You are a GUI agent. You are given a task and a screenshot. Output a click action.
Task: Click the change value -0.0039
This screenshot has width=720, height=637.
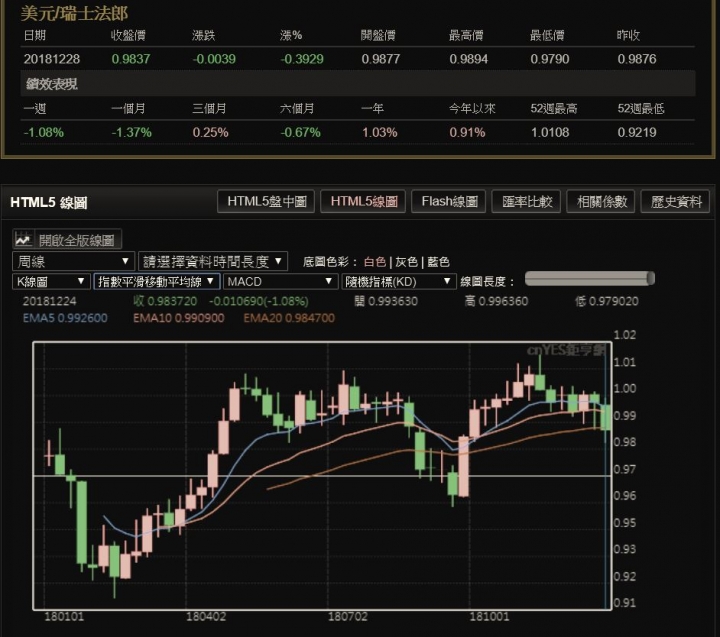click(x=214, y=59)
